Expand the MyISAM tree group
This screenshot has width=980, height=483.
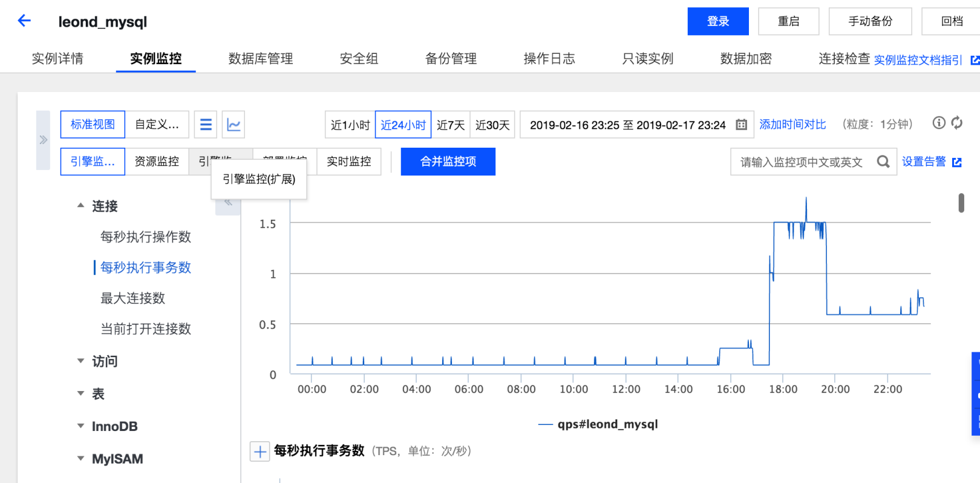pos(80,458)
